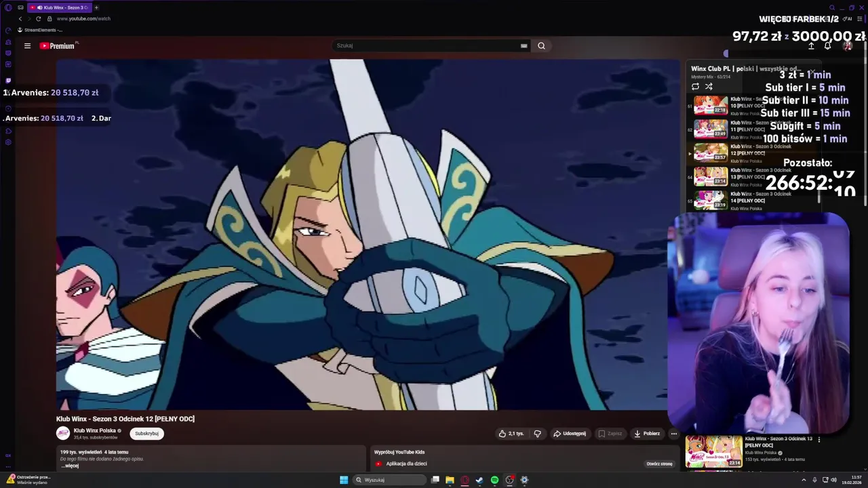Click the Udostępnij share button

coord(570,434)
